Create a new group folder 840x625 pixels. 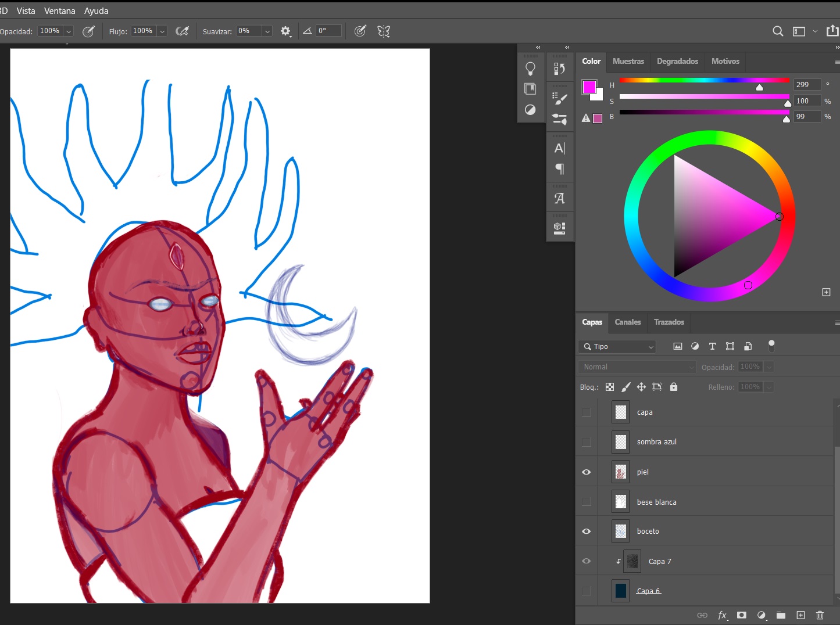(781, 615)
